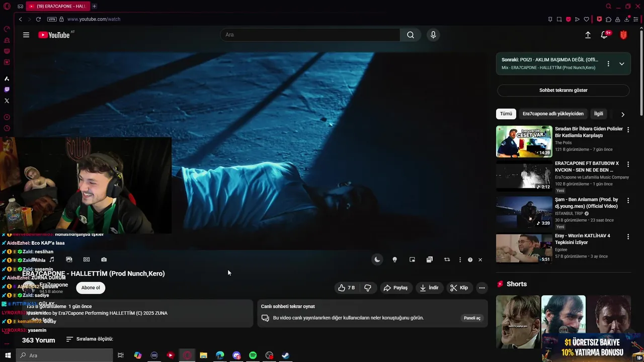This screenshot has height=362, width=644.
Task: Open the Opera sidebar GX Control icon
Action: click(x=7, y=29)
